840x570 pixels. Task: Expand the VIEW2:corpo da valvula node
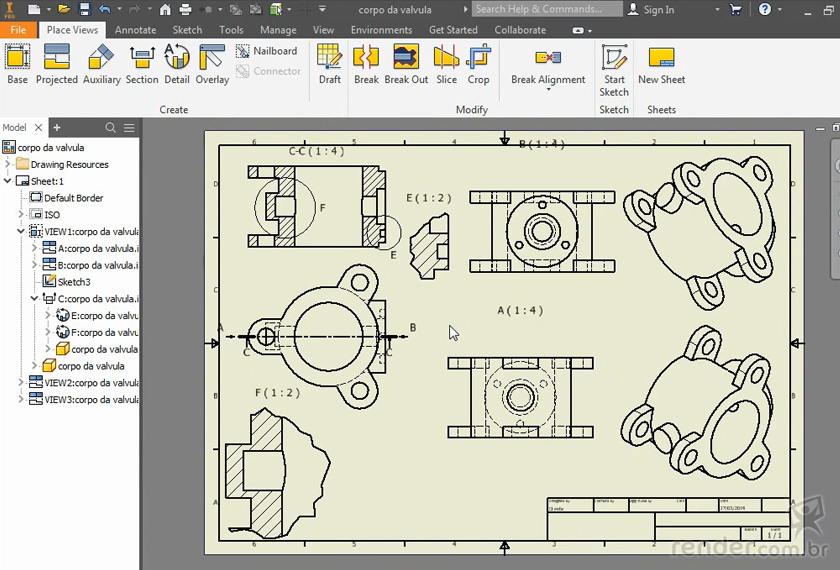21,383
